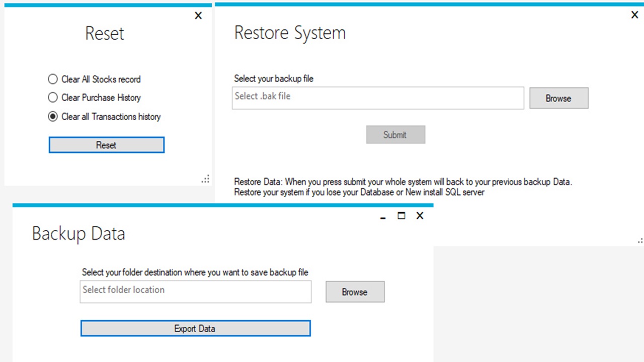Browse for a backup file in Restore System
The height and width of the screenshot is (362, 644).
558,99
